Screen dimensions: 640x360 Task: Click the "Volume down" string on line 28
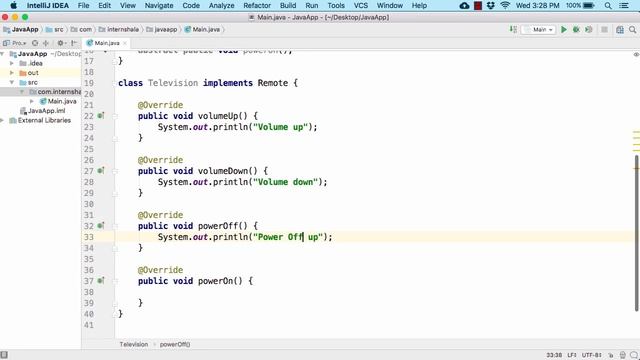point(285,182)
